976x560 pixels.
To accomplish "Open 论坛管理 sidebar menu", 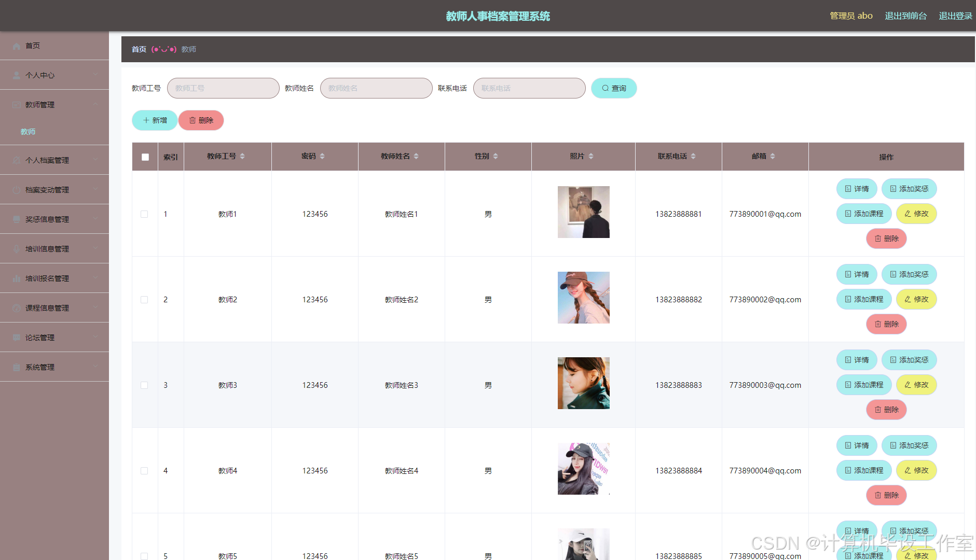I will pyautogui.click(x=54, y=338).
